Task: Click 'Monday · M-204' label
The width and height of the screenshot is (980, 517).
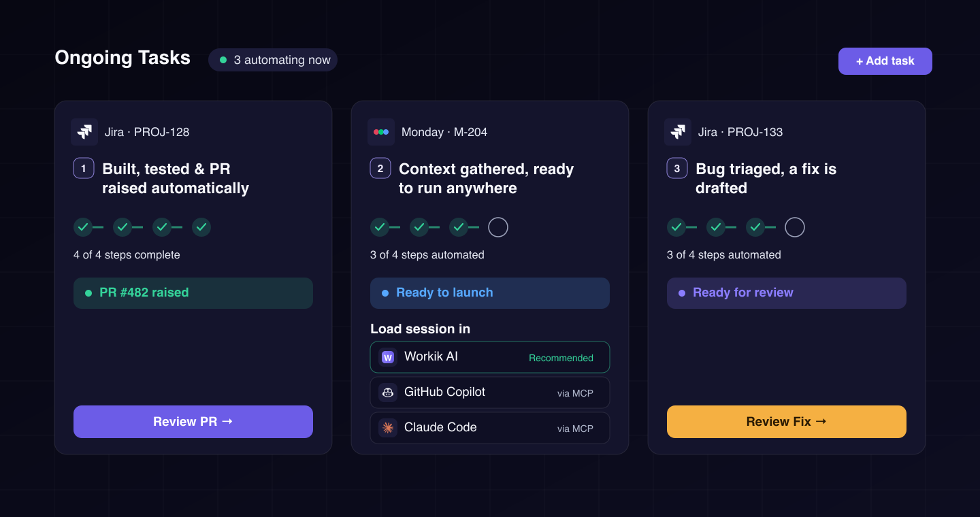Action: click(x=444, y=132)
